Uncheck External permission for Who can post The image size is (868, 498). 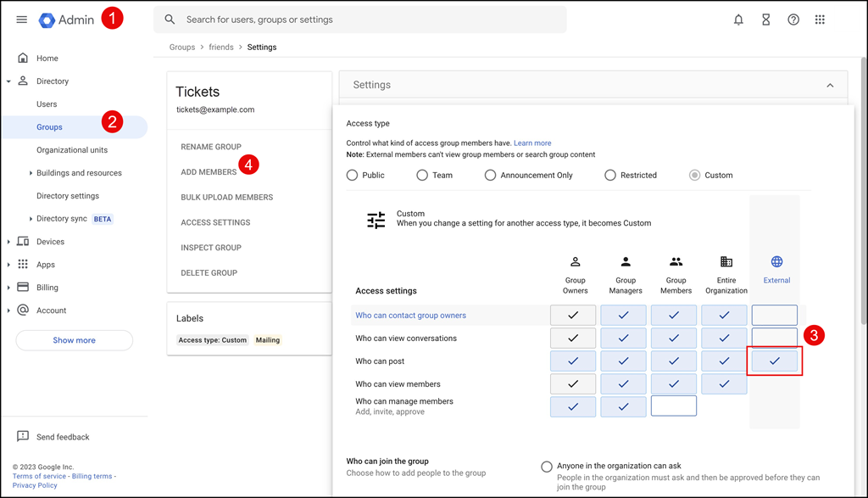tap(775, 361)
